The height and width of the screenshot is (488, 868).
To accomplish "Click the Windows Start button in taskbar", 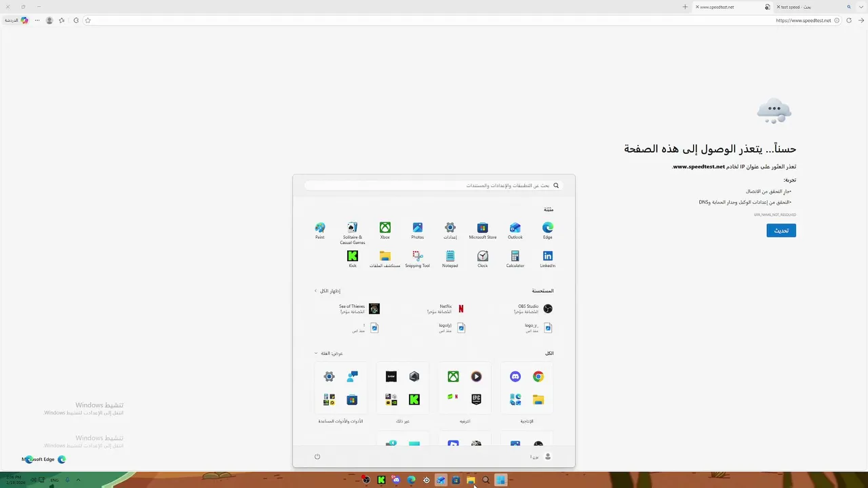I will (500, 480).
